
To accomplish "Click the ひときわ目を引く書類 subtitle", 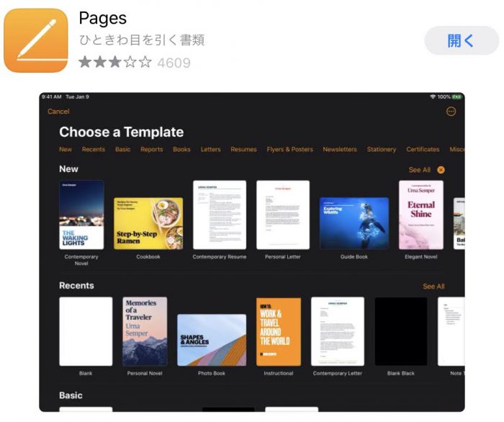I will 142,40.
